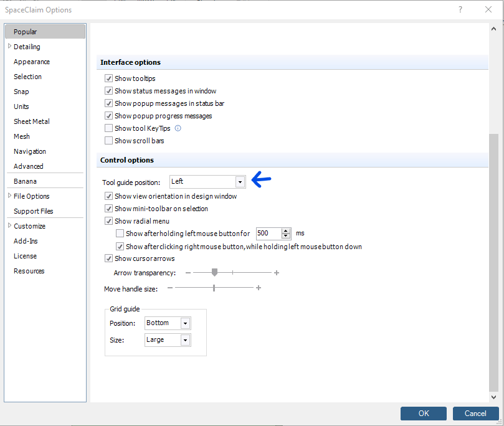This screenshot has width=504, height=426.
Task: Click OK to apply options
Action: (423, 414)
